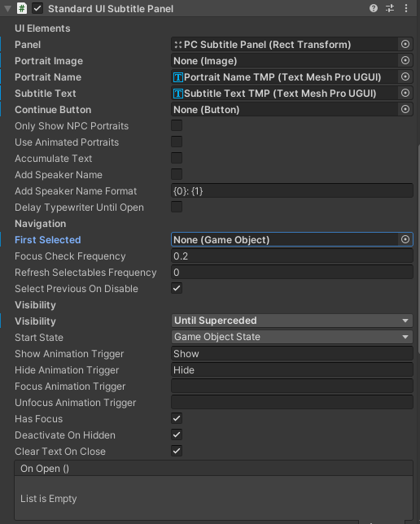Viewport: 420px width, 524px height.
Task: Click the Standard UI Subtitle Panel title
Action: pyautogui.click(x=111, y=9)
